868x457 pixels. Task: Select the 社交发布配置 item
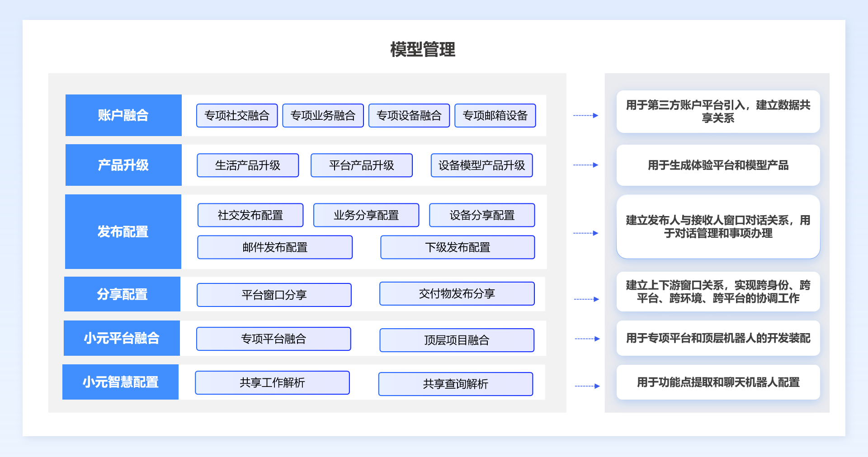(250, 215)
